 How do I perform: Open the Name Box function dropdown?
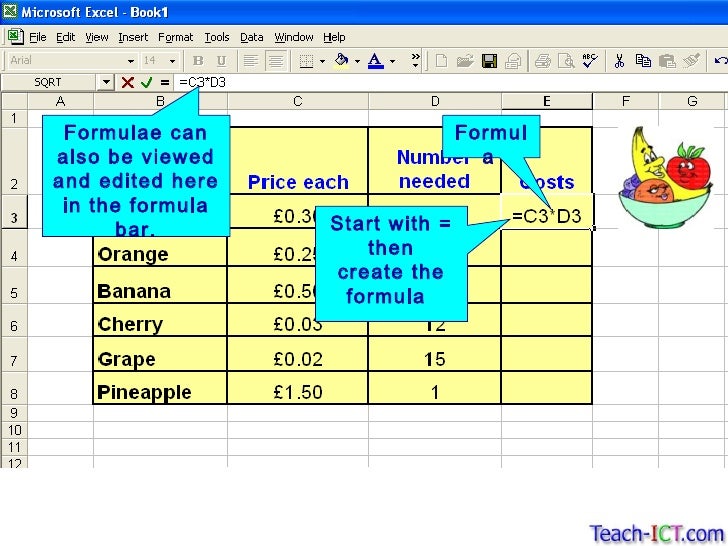(106, 83)
